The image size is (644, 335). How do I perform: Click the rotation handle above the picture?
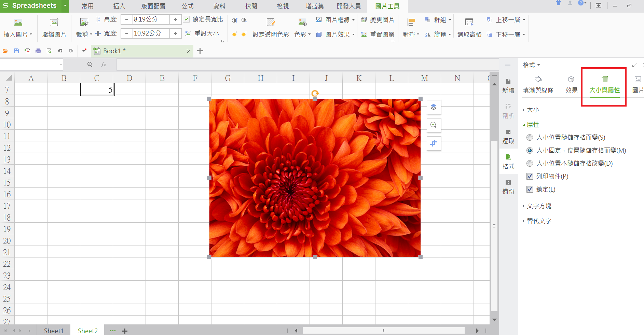pos(315,93)
